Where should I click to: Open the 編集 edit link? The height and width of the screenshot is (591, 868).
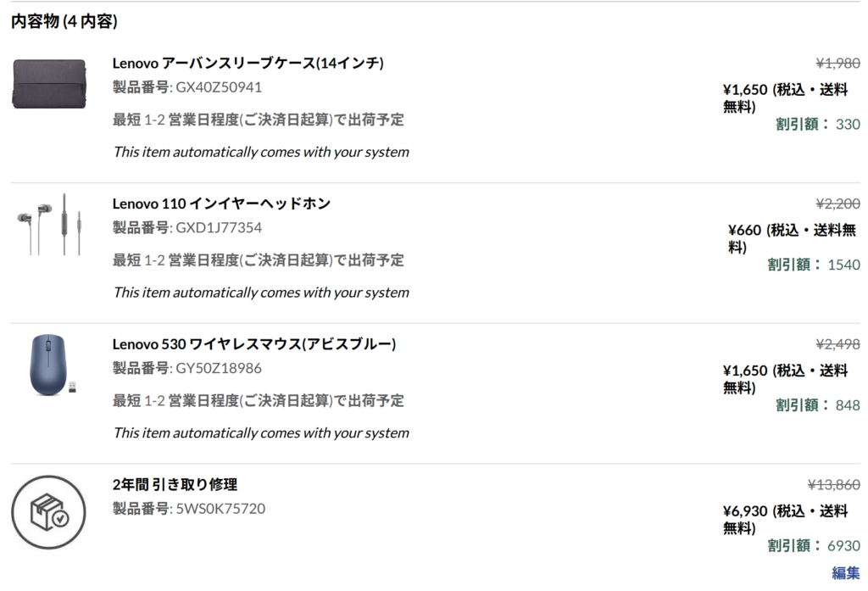pos(846,572)
